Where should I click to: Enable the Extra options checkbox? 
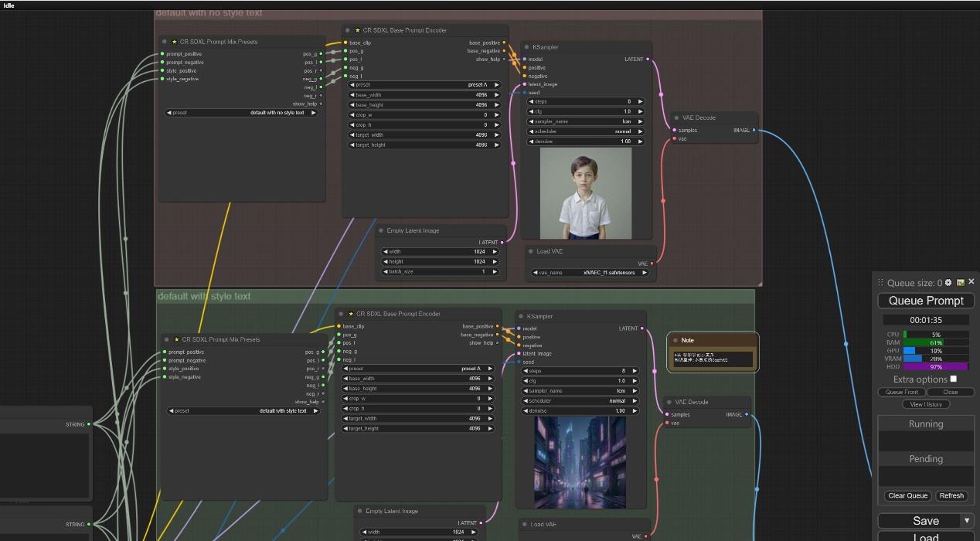click(953, 379)
